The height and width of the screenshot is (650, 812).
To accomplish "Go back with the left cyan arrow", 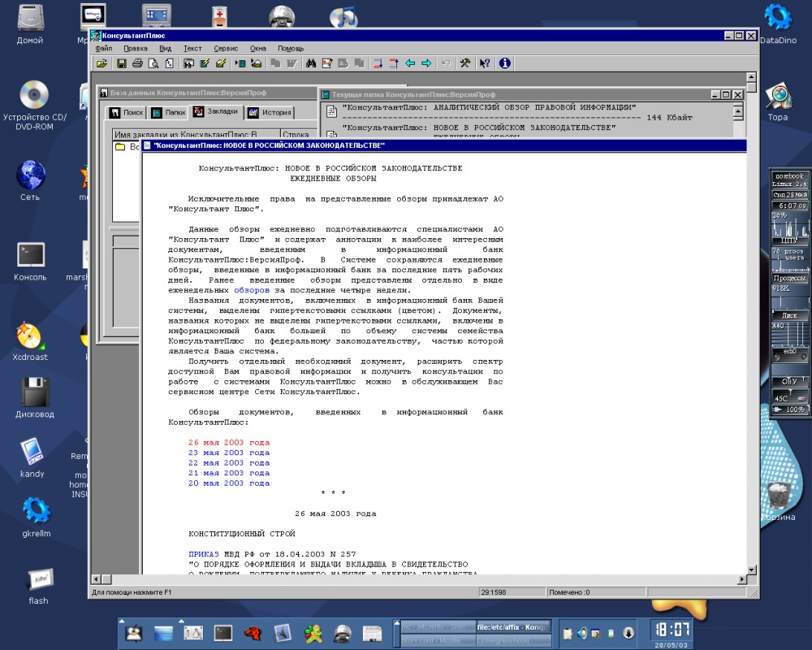I will pos(410,63).
